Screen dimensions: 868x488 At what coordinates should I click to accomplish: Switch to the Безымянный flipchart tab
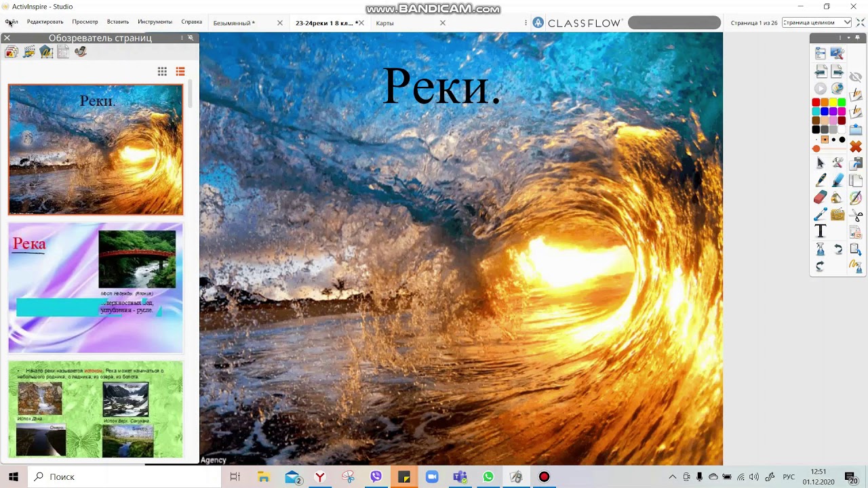point(235,23)
